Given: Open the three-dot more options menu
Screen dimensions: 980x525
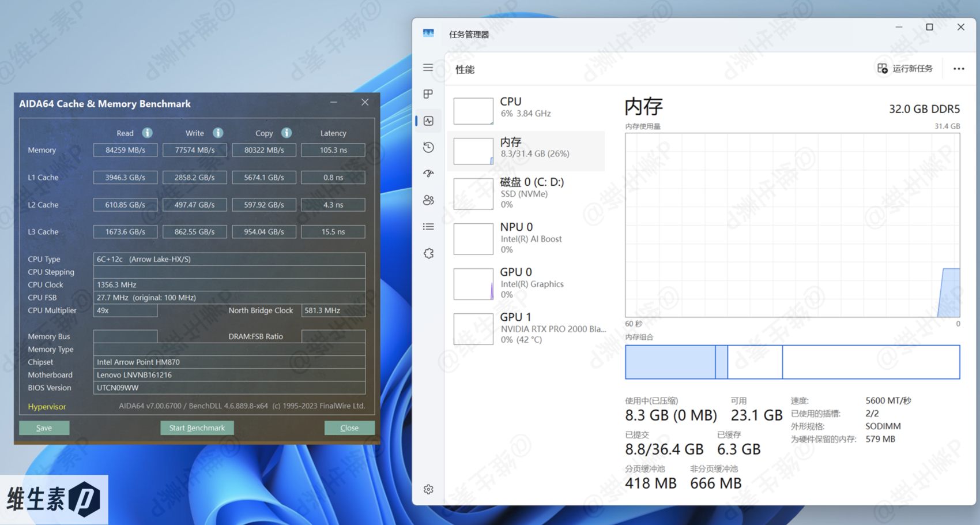Looking at the screenshot, I should click(959, 69).
